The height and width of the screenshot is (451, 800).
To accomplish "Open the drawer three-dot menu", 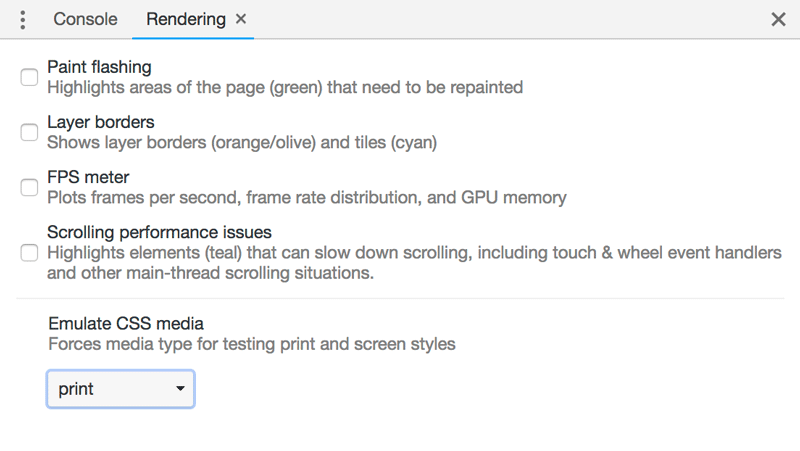I will pyautogui.click(x=23, y=19).
